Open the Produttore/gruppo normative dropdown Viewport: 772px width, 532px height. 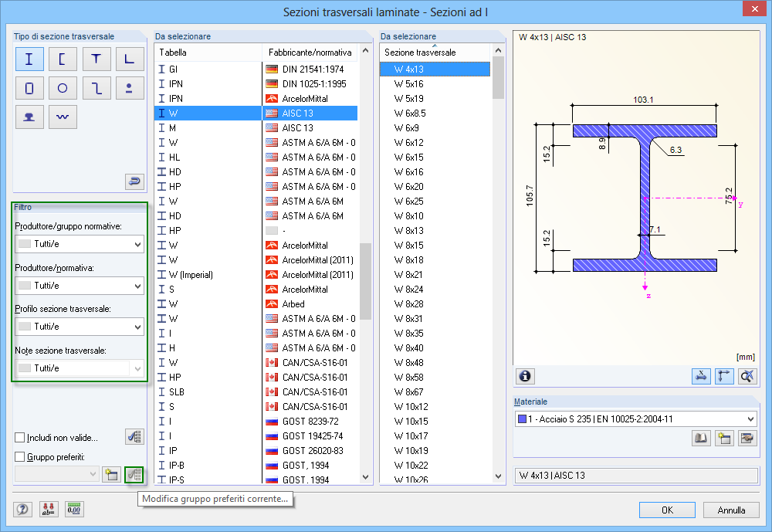(80, 244)
